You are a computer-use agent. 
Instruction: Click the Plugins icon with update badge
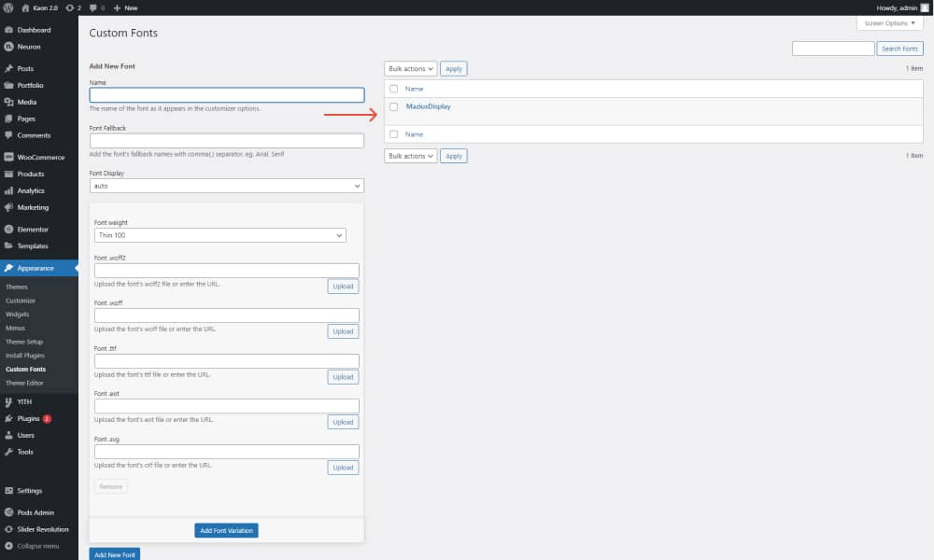(x=8, y=418)
